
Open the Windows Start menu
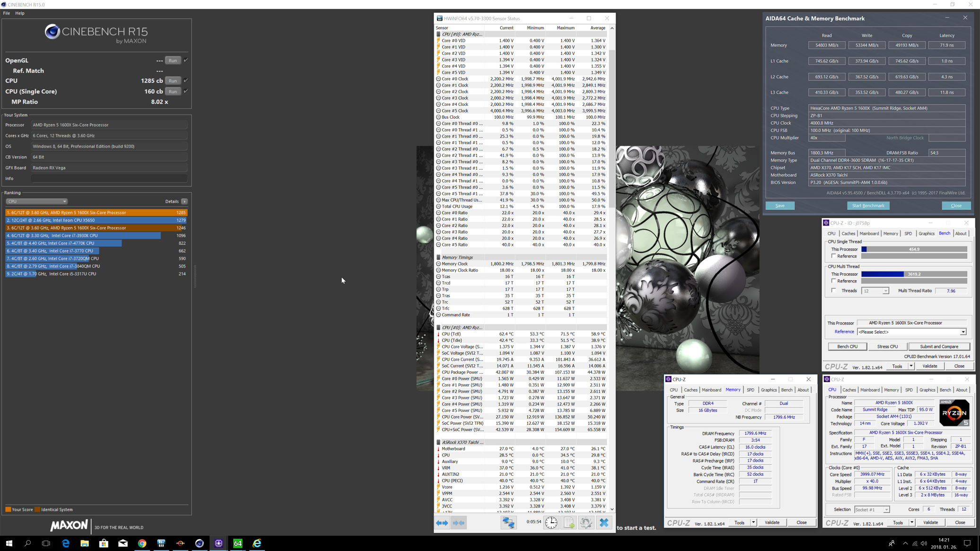point(9,543)
